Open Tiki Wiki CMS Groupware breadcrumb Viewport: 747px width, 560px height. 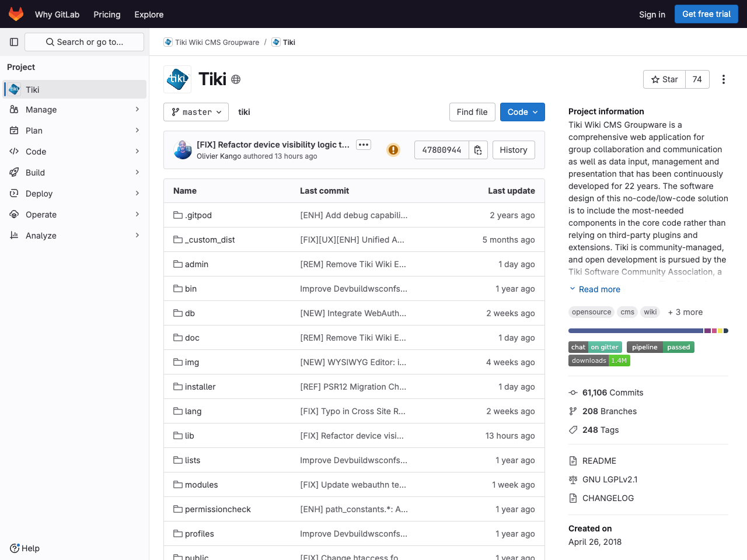point(212,42)
